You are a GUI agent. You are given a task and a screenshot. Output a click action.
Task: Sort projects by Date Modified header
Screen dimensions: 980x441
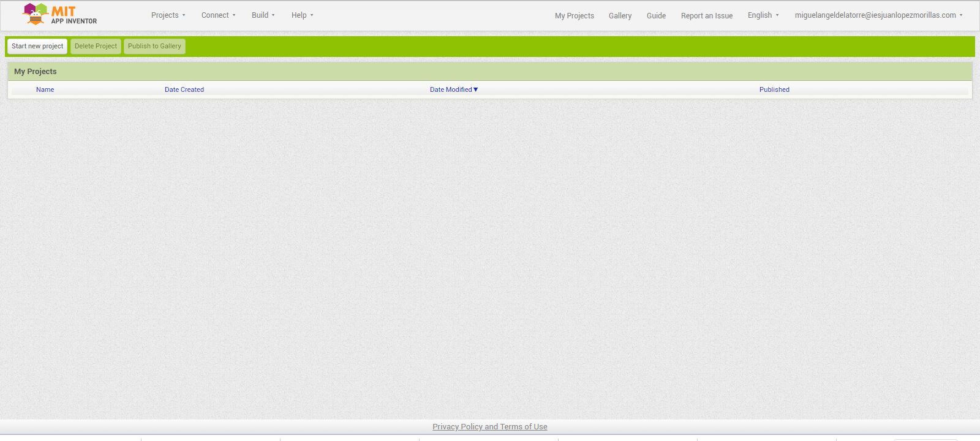click(450, 89)
